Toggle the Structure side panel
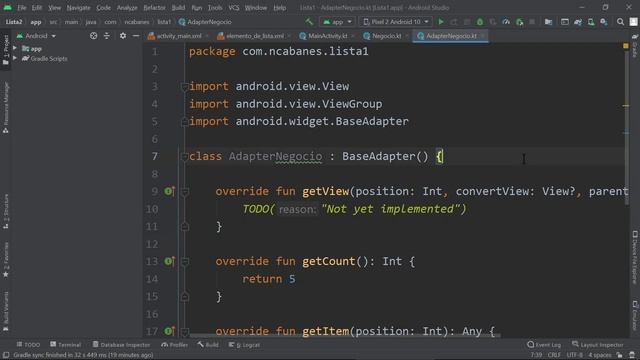The image size is (640, 360). point(6,211)
